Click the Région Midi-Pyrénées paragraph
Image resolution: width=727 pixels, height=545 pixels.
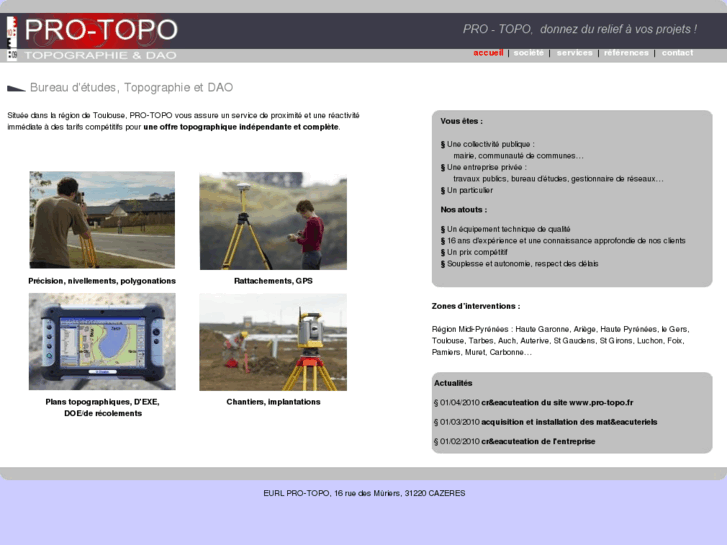[561, 341]
